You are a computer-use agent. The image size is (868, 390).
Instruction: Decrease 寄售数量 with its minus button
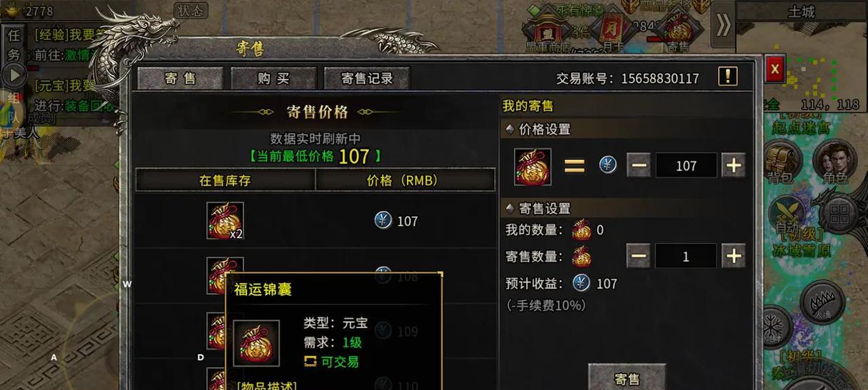click(x=638, y=256)
